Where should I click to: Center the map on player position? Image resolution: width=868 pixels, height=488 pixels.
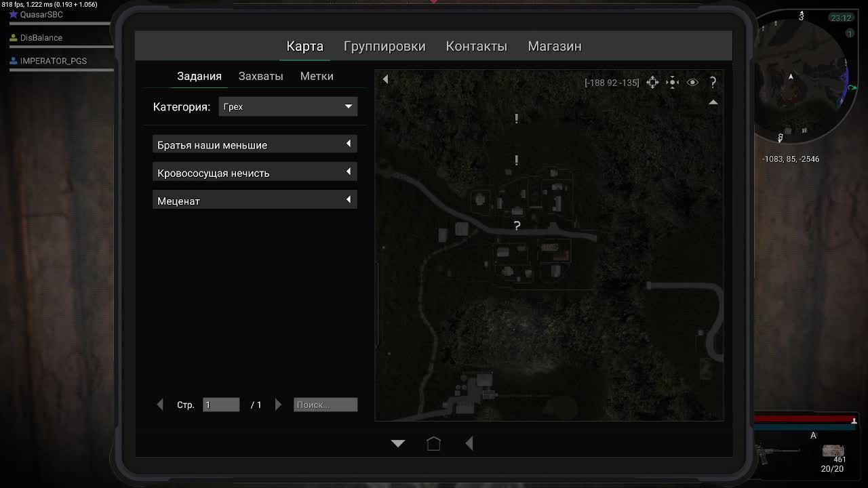672,82
